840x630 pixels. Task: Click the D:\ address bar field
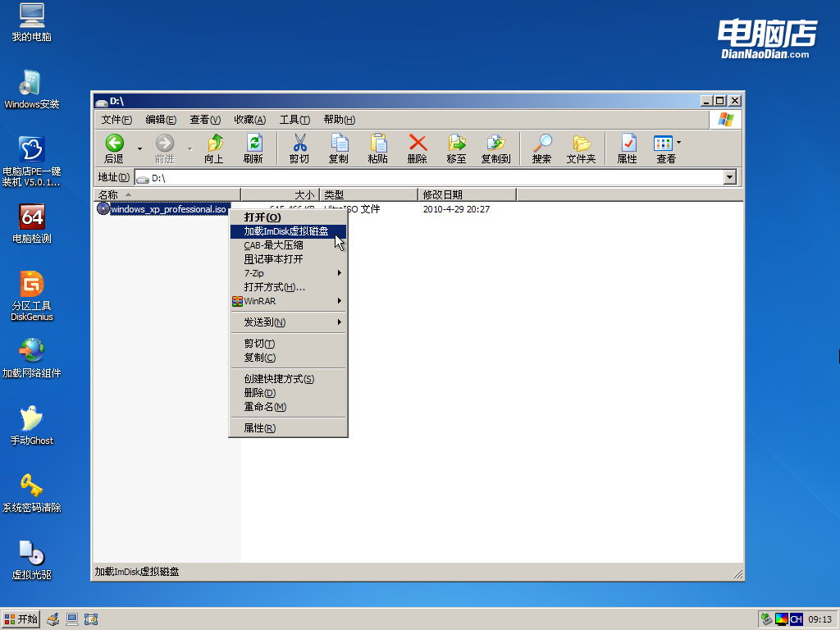[x=427, y=177]
